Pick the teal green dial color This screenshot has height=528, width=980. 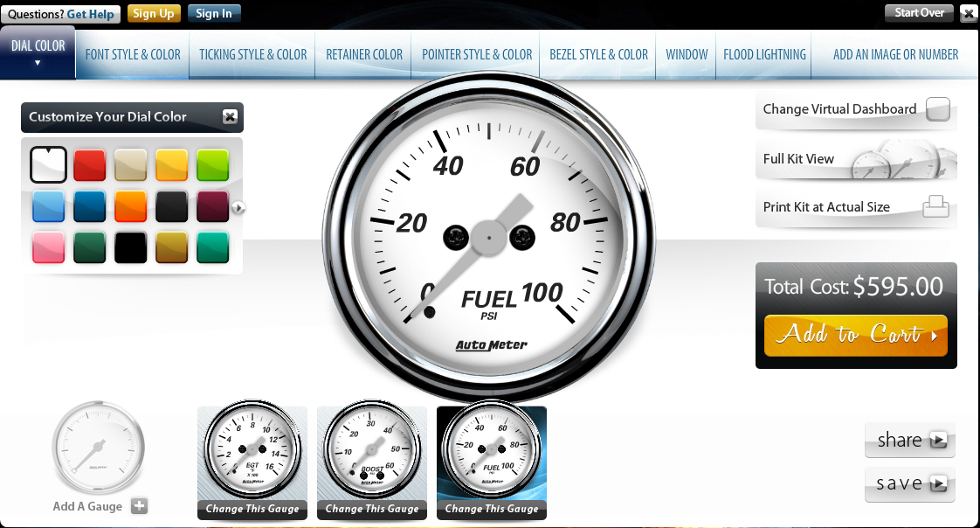coord(212,247)
